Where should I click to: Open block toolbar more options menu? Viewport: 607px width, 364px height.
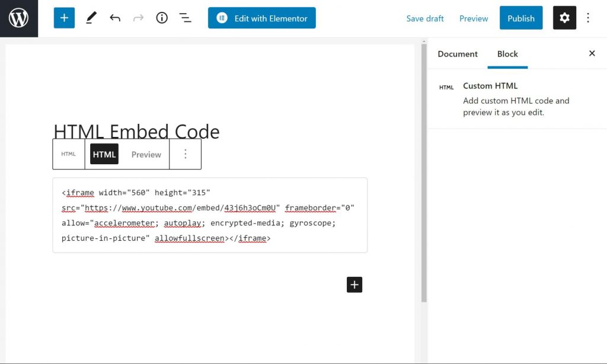pos(186,154)
